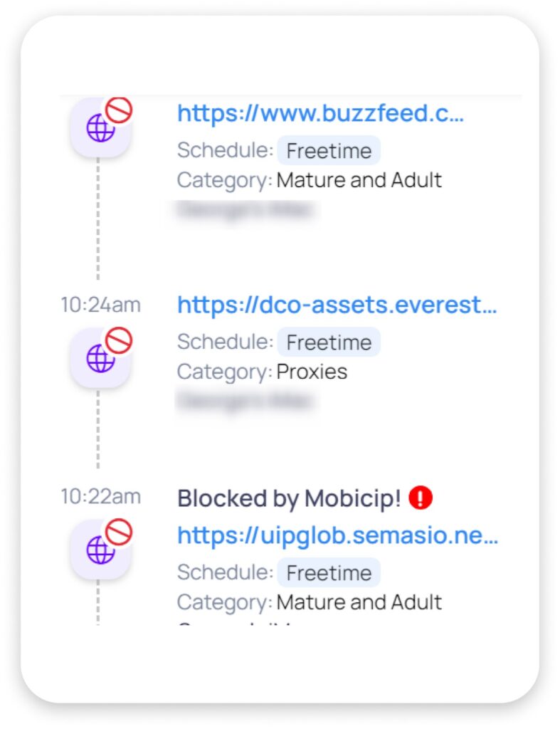Click blurred device name under Proxies entry
Image resolution: width=560 pixels, height=729 pixels.
pyautogui.click(x=245, y=401)
